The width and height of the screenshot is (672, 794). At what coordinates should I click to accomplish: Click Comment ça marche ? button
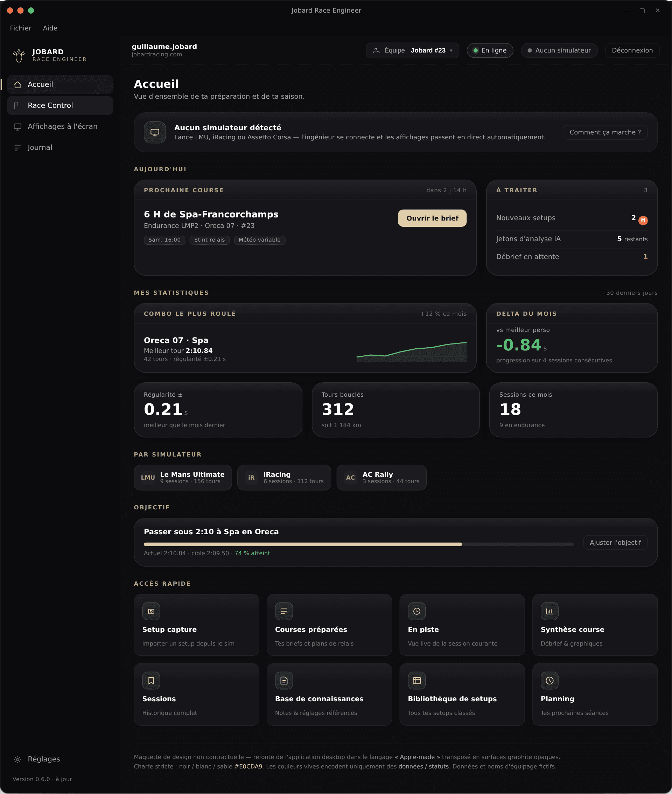pos(605,132)
